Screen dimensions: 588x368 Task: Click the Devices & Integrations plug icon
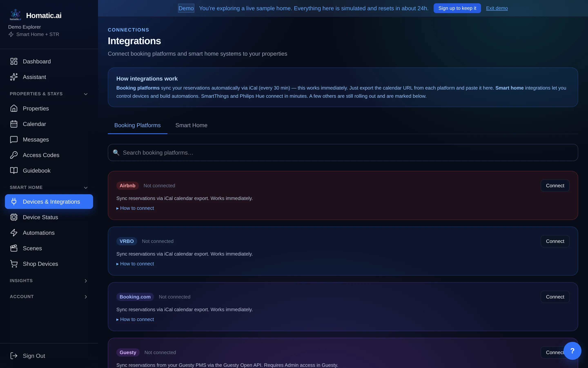(14, 202)
